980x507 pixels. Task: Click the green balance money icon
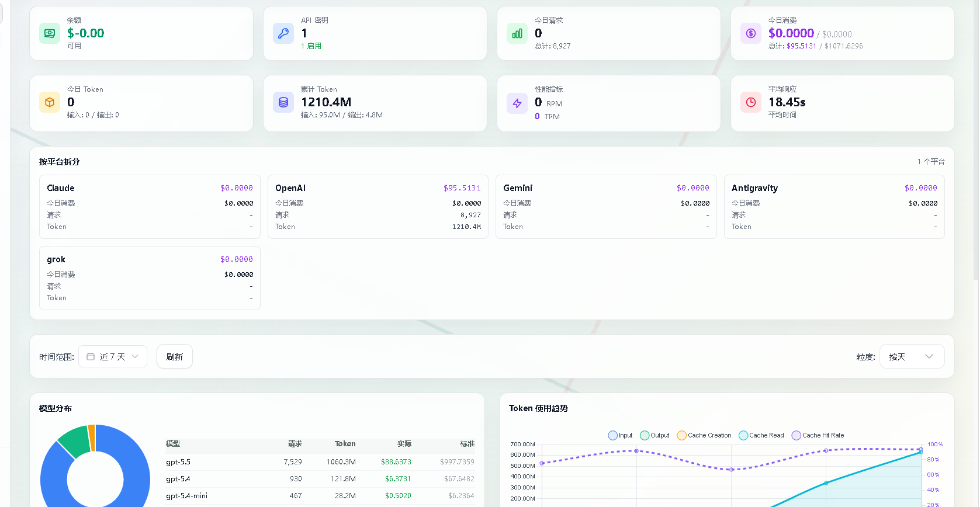click(50, 33)
